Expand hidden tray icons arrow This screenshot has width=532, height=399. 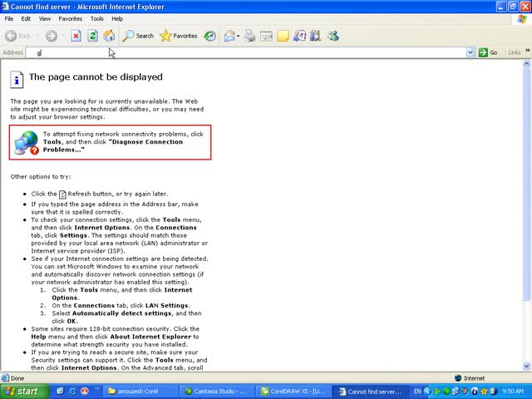tap(427, 392)
